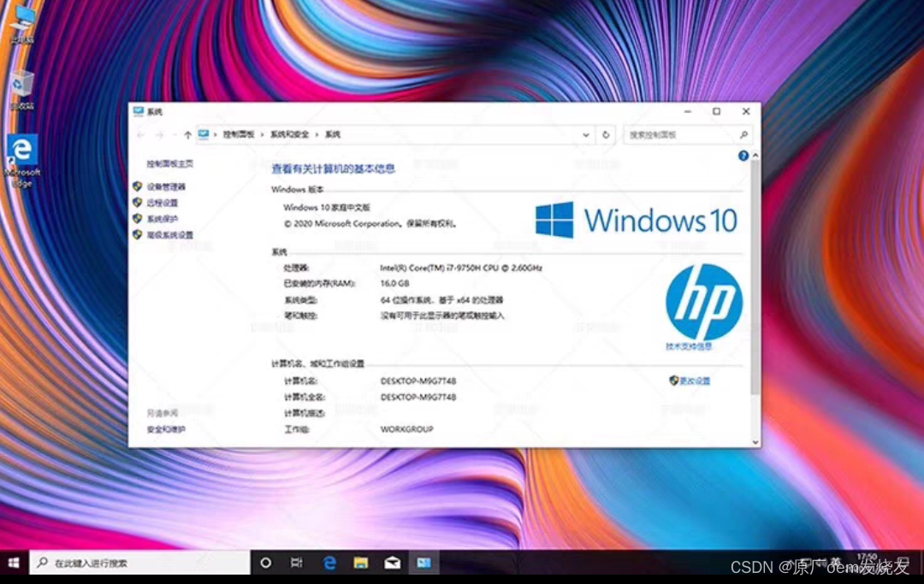Open HP technical support information link
The height and width of the screenshot is (584, 924).
(x=688, y=346)
